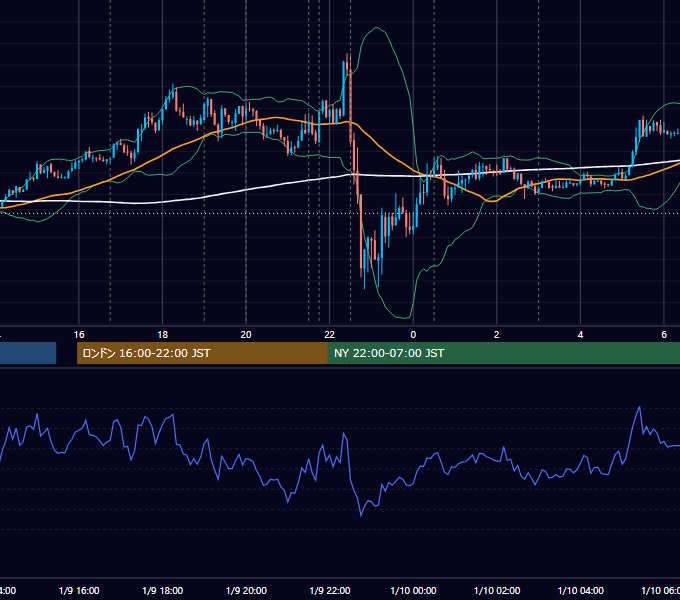Click the NY 22:00-07:00 JST session bar
This screenshot has width=680, height=600.
point(503,353)
